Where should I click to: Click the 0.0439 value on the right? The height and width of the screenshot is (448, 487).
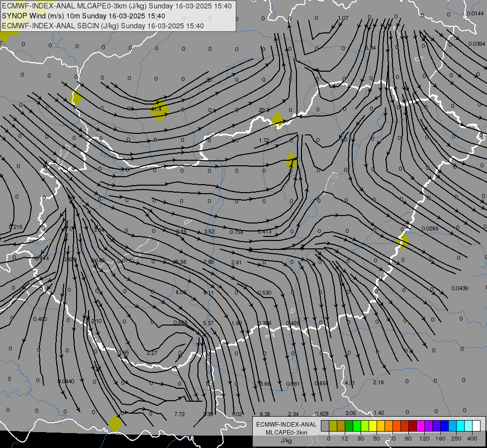460,289
